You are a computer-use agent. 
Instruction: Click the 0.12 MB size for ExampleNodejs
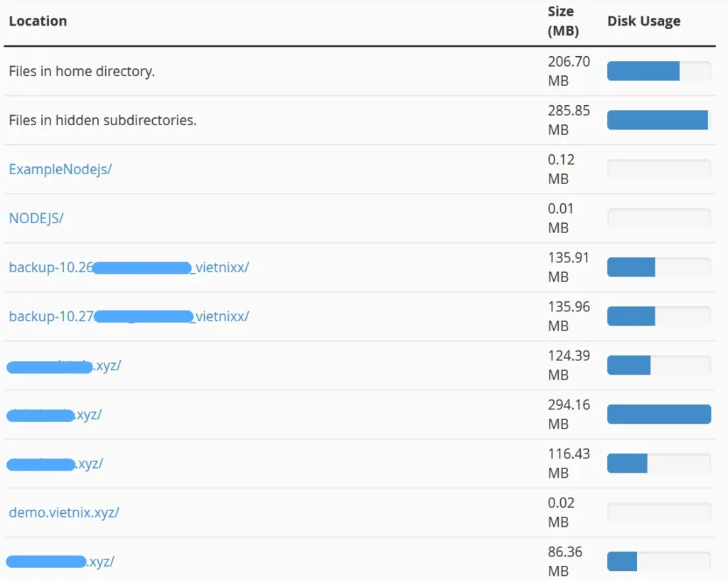click(x=562, y=169)
